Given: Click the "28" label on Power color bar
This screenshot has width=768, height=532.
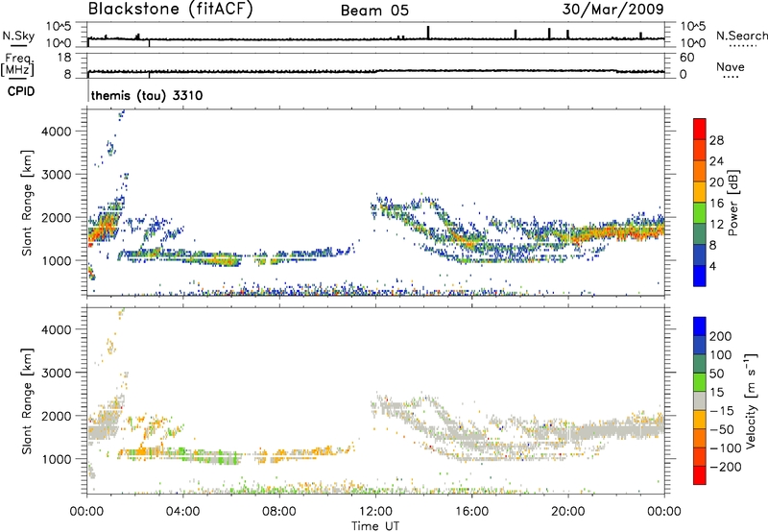Looking at the screenshot, I should tap(716, 140).
